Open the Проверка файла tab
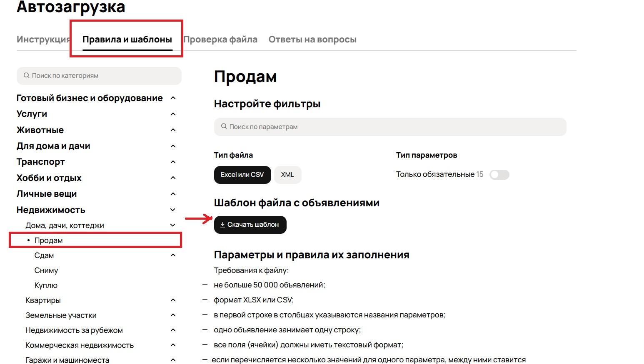Viewport: 644px width, 364px height. (x=220, y=40)
